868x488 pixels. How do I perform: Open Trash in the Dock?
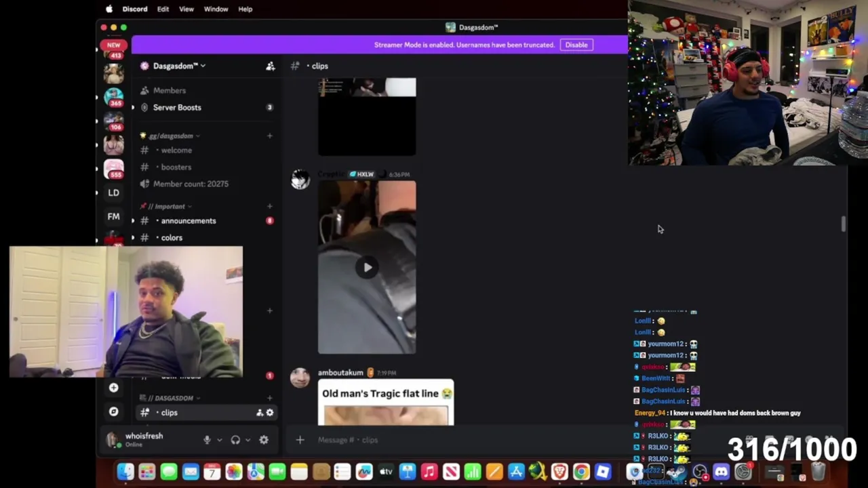pos(818,472)
